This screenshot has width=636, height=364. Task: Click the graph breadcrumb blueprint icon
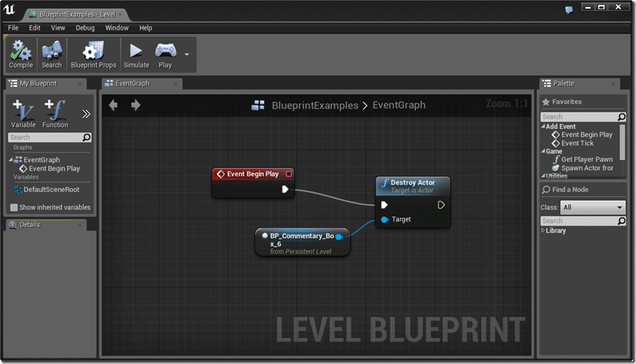pyautogui.click(x=258, y=106)
